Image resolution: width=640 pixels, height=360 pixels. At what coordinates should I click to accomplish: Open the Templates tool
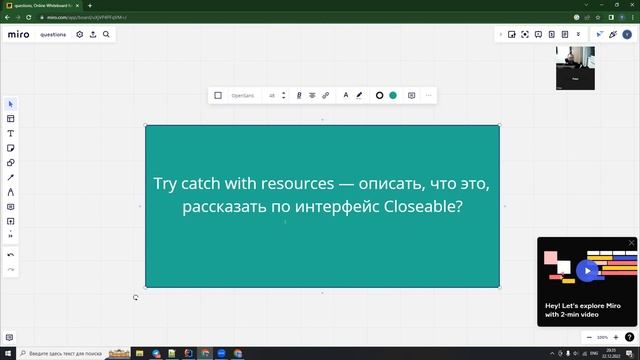[x=11, y=119]
